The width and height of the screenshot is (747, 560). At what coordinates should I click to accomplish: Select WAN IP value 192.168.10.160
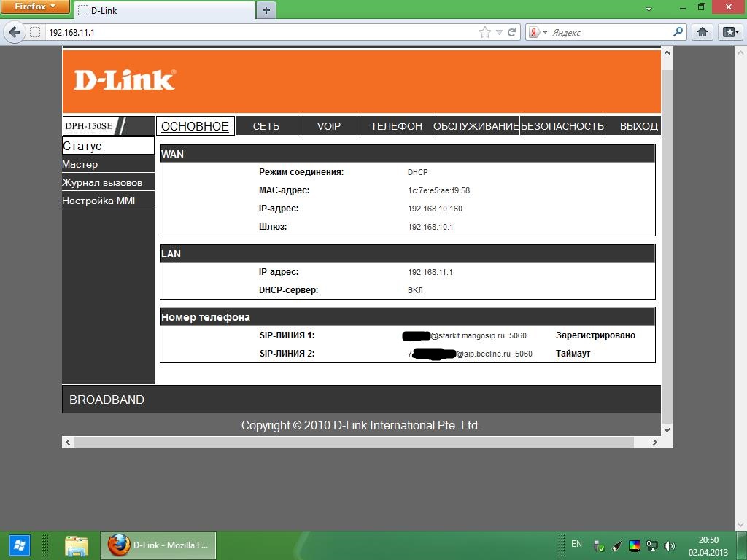[x=435, y=209]
